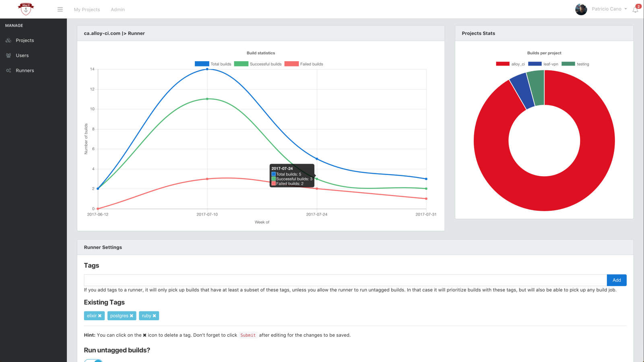
Task: Toggle the leaf-vpn legend color swatch
Action: (535, 64)
